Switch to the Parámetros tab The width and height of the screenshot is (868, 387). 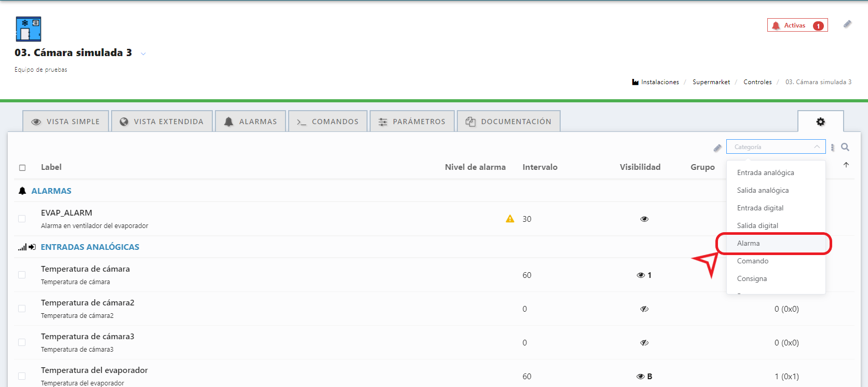[412, 122]
